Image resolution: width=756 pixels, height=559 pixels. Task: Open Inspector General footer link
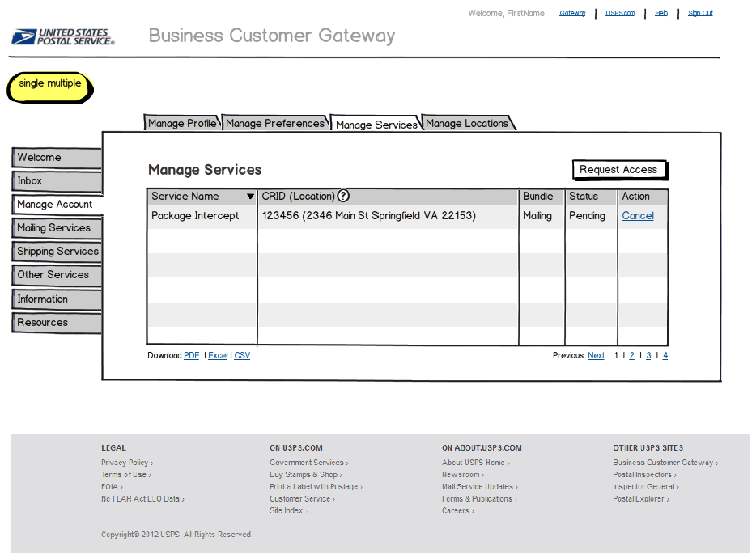tap(646, 487)
